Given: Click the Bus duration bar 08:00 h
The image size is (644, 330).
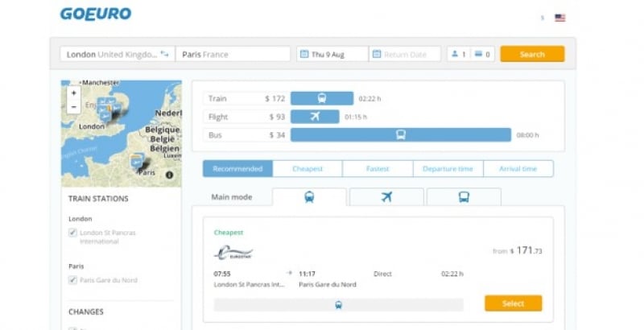Looking at the screenshot, I should pyautogui.click(x=401, y=134).
